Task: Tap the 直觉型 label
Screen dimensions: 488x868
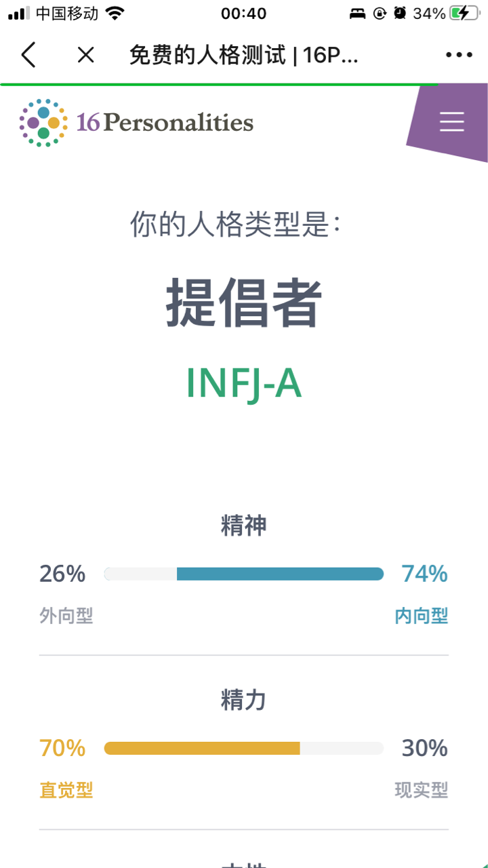Action: (x=66, y=790)
